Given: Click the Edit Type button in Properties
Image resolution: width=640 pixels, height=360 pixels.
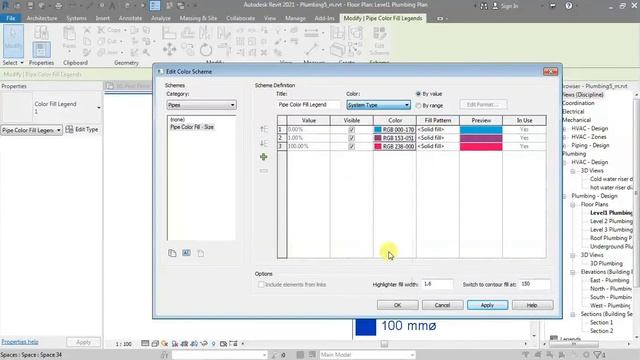Looking at the screenshot, I should point(82,129).
